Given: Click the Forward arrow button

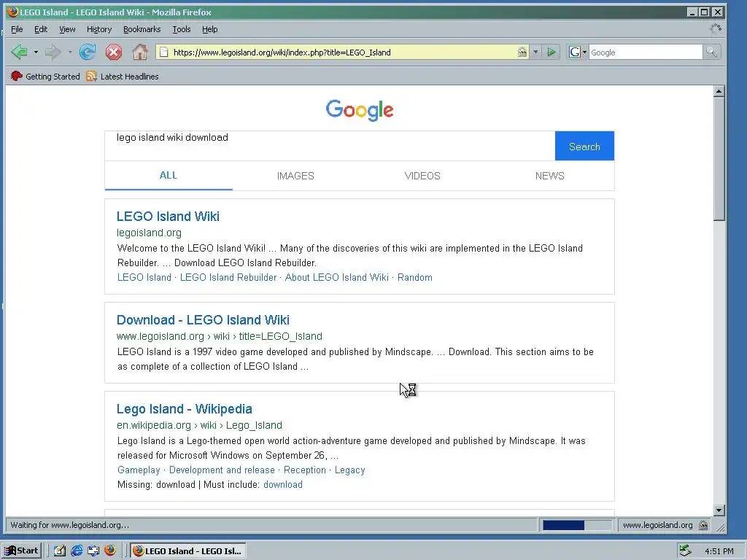Looking at the screenshot, I should [x=53, y=52].
